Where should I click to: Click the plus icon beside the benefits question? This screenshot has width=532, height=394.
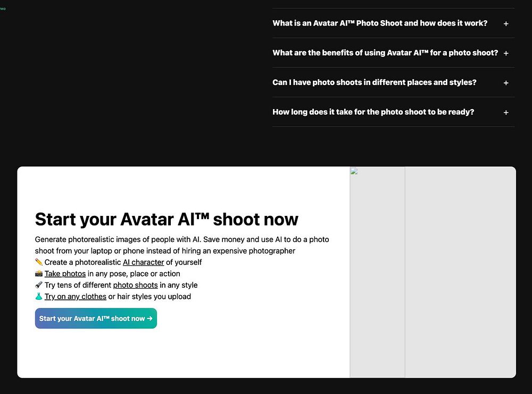pos(506,53)
